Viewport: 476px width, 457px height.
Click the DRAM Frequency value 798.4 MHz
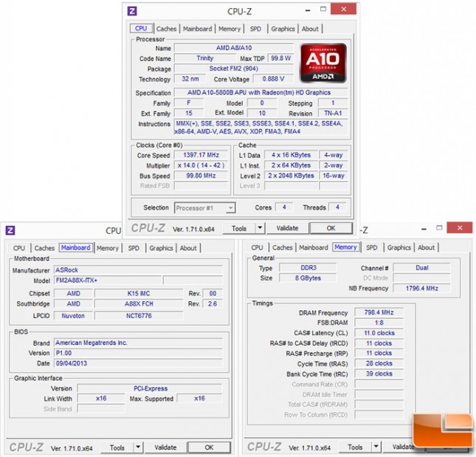click(379, 312)
